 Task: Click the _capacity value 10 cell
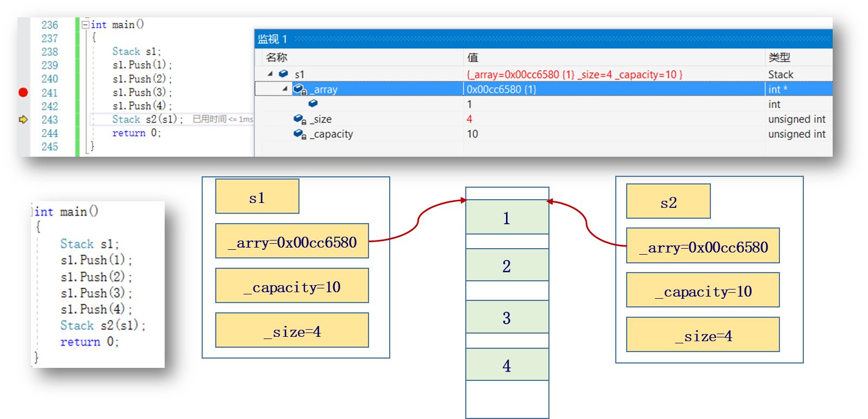(472, 134)
